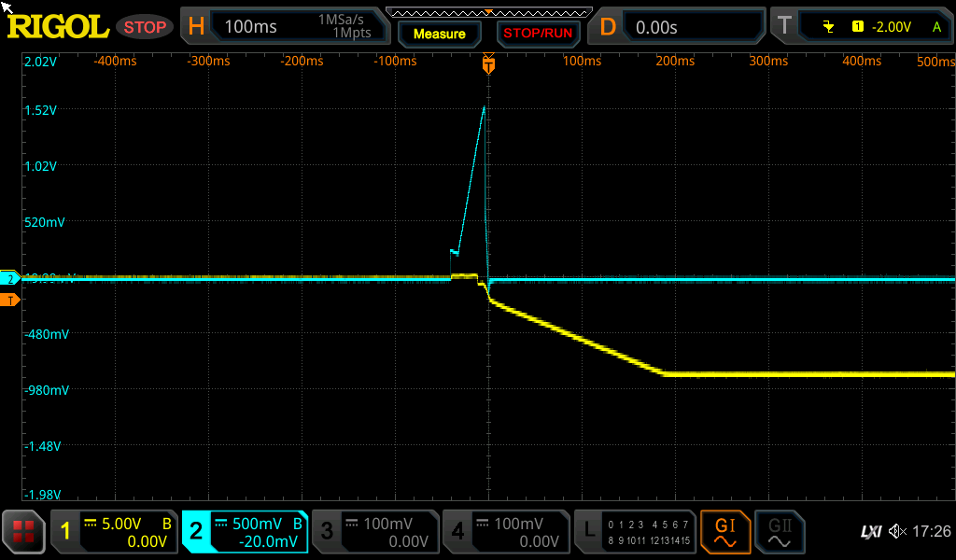Open the logic analyzer digital channels panel

tap(635, 532)
